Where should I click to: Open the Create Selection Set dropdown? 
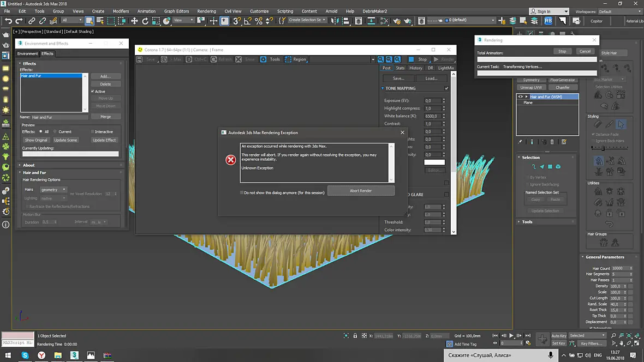(x=307, y=20)
